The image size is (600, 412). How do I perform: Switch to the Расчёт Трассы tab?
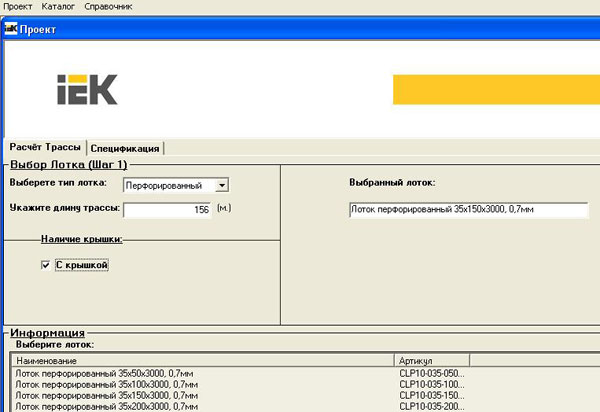coord(44,147)
